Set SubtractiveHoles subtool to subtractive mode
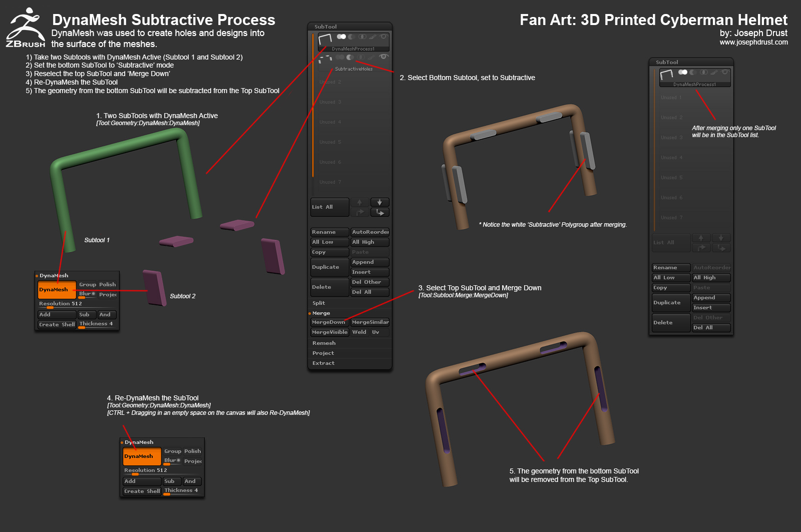The width and height of the screenshot is (801, 532). [351, 57]
